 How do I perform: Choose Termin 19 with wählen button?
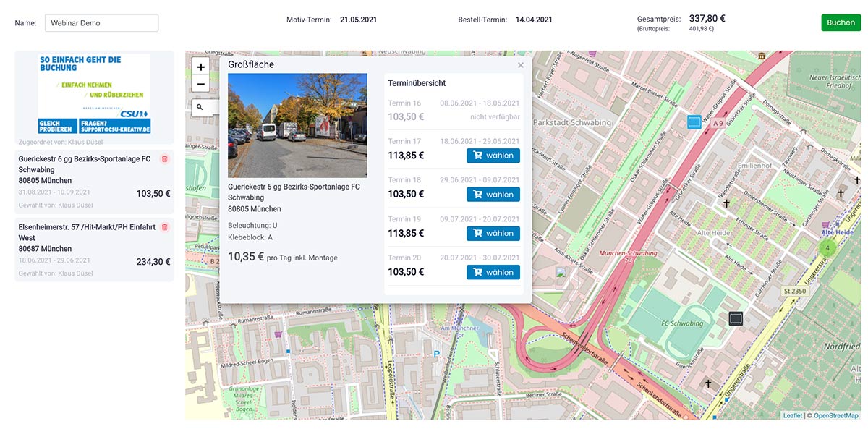tap(493, 233)
